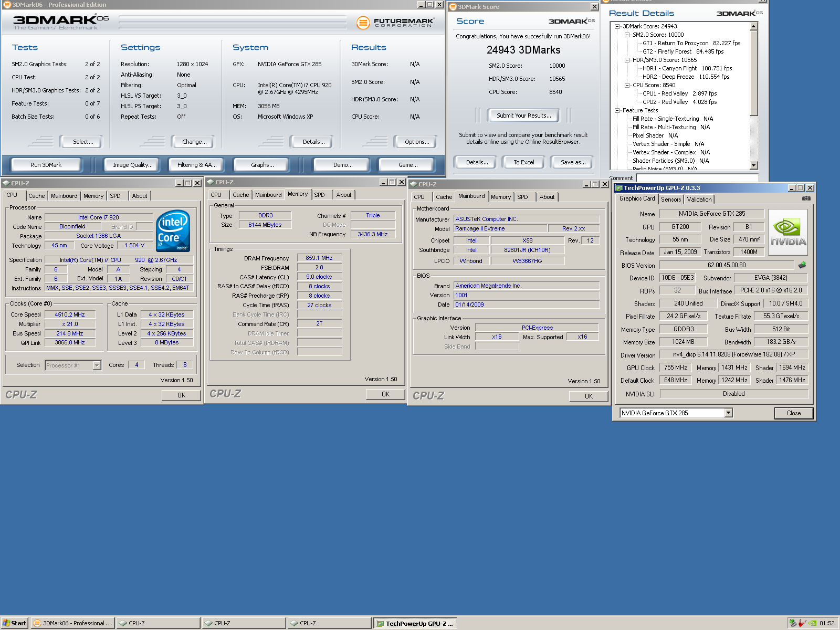This screenshot has width=840, height=630.
Task: Open Processor #1 selection dropdown in CPU-Z
Action: (x=97, y=365)
